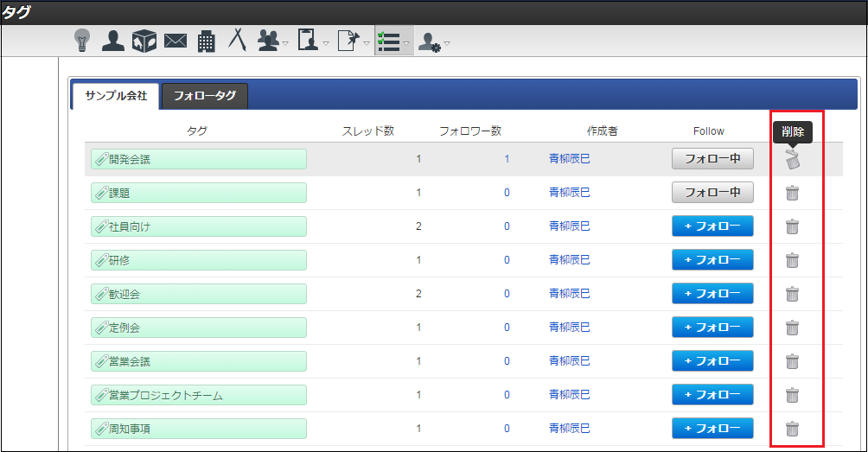Click the trash icon for 周知事項

[792, 429]
